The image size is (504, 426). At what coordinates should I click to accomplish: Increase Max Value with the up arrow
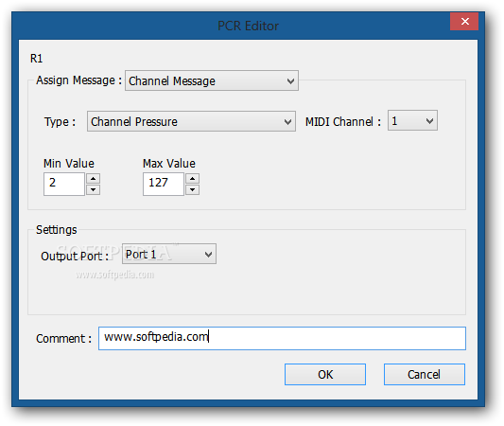(x=192, y=178)
